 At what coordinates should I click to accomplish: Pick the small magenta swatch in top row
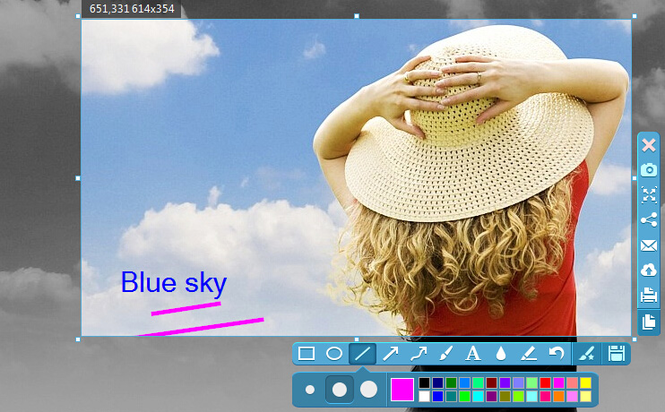coord(559,383)
